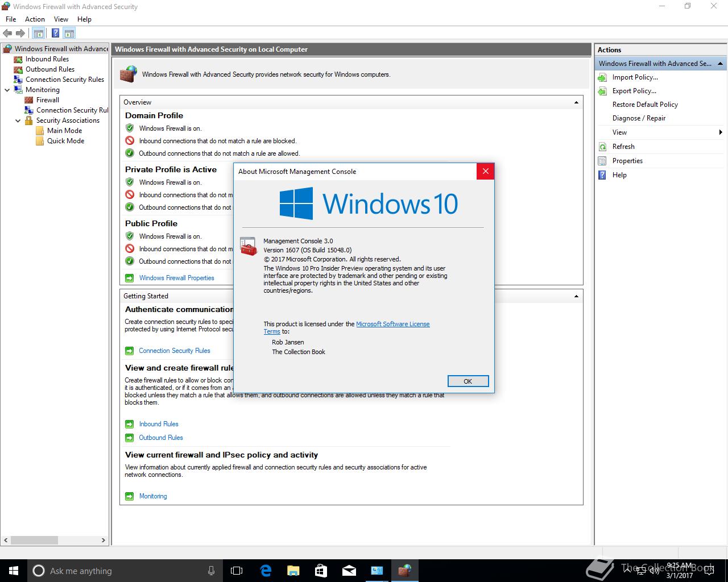Open File Explorer from taskbar
Image resolution: width=728 pixels, height=582 pixels.
[x=293, y=571]
